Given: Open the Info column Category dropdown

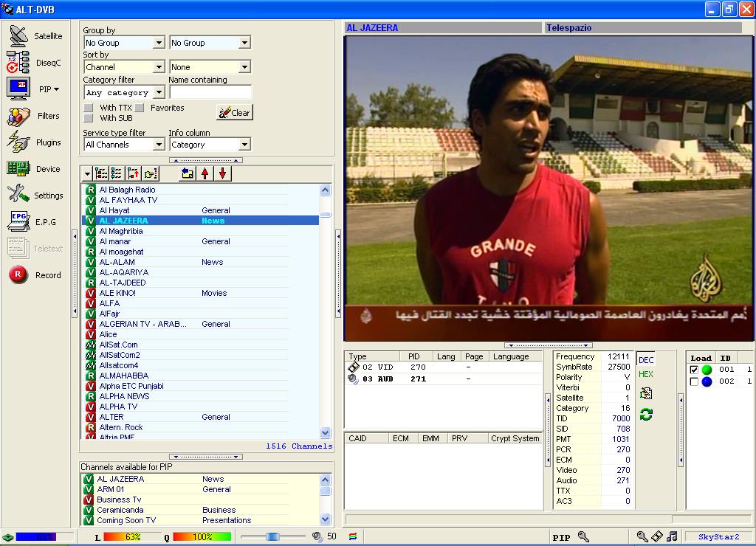Looking at the screenshot, I should (245, 144).
